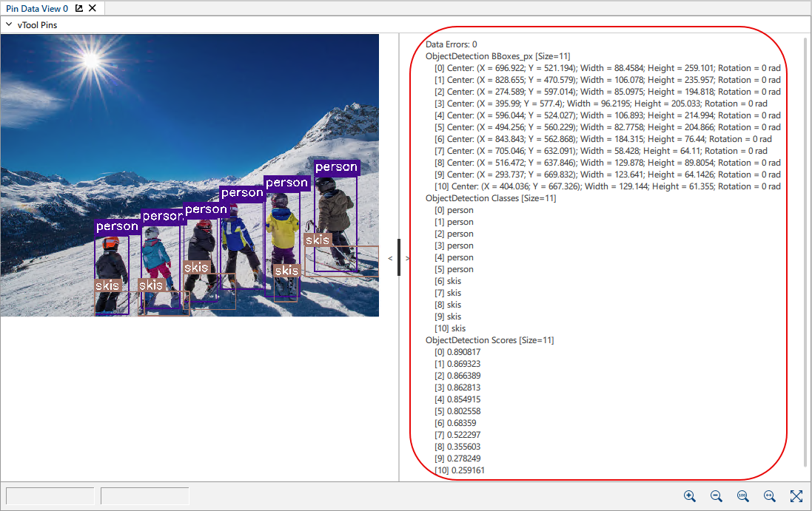Select bounding box row [10] with X = 404.036

(x=608, y=186)
